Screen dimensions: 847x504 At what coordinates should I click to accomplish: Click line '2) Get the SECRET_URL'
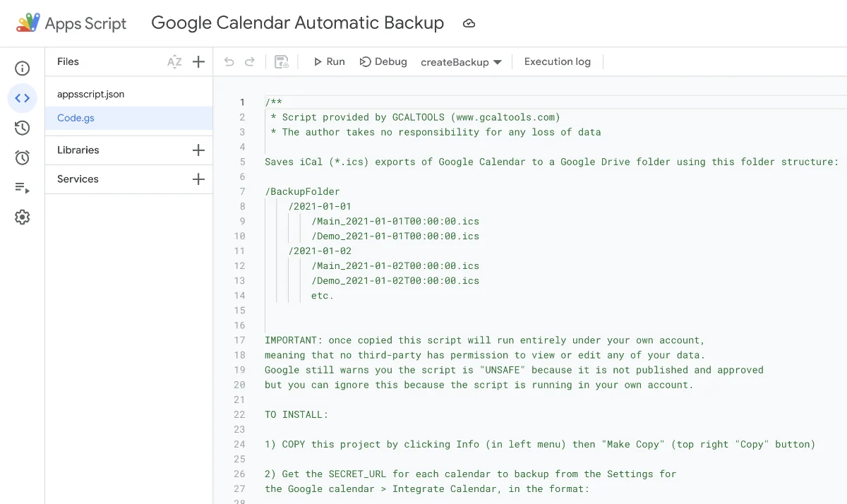click(471, 474)
